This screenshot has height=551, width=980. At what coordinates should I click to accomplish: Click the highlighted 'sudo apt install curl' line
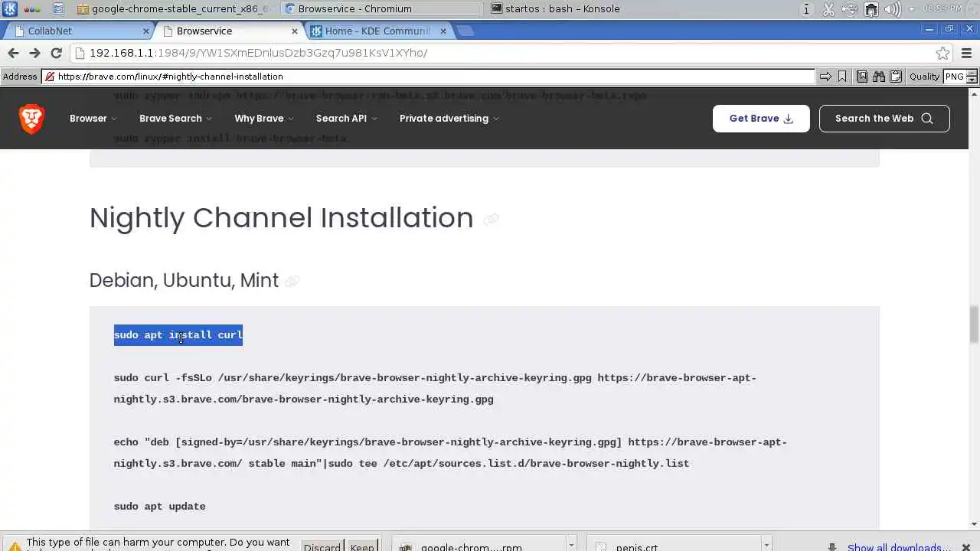click(178, 335)
